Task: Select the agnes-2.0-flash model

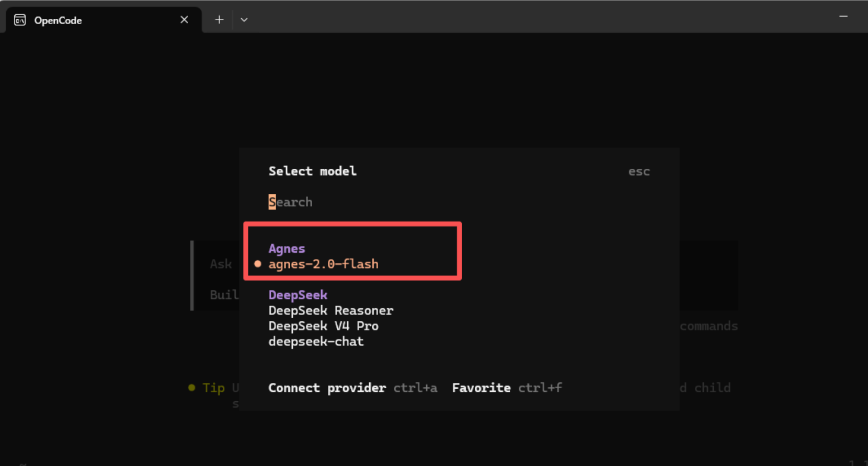Action: pyautogui.click(x=323, y=264)
